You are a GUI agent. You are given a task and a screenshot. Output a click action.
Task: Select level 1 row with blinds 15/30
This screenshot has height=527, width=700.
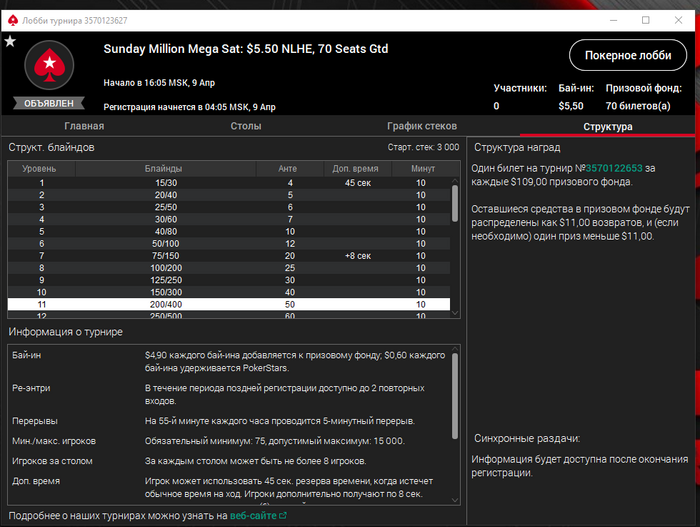point(229,183)
